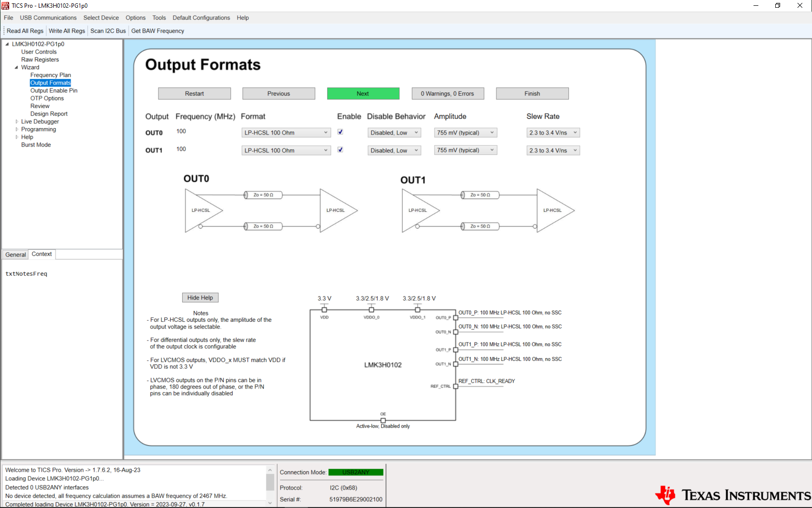812x508 pixels.
Task: Click Write All Regs in toolbar
Action: click(67, 31)
